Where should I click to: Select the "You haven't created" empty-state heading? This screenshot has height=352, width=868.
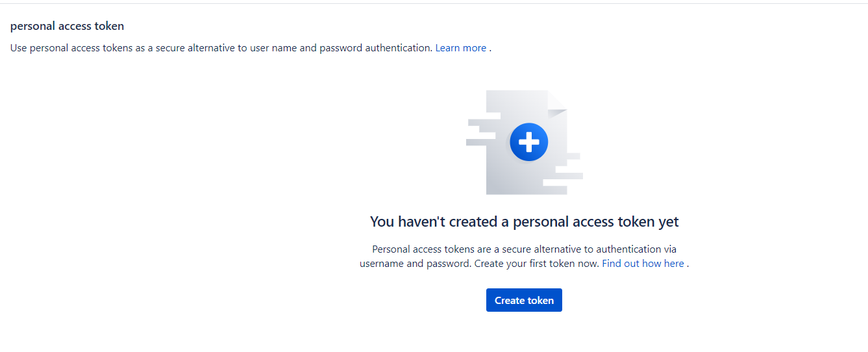[524, 222]
